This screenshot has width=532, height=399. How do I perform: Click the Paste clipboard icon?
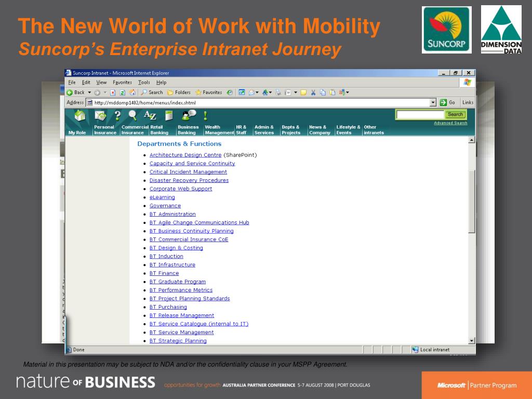[x=332, y=92]
